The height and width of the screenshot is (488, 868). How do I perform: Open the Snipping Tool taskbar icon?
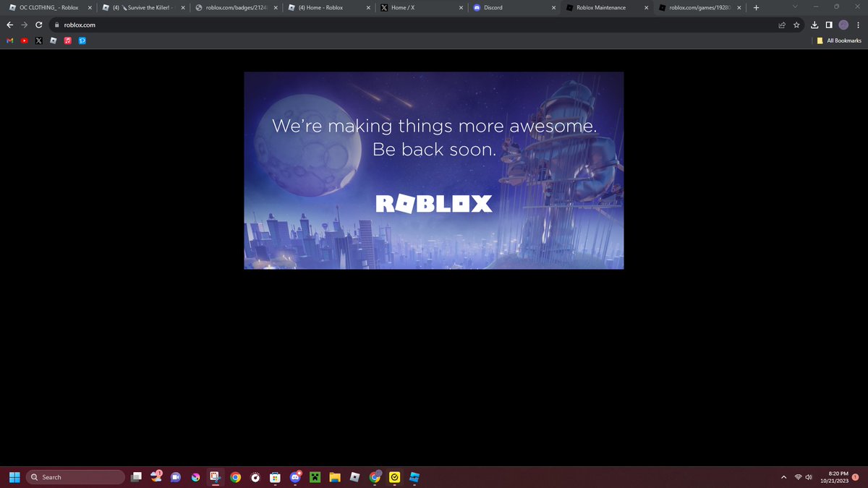(x=216, y=477)
